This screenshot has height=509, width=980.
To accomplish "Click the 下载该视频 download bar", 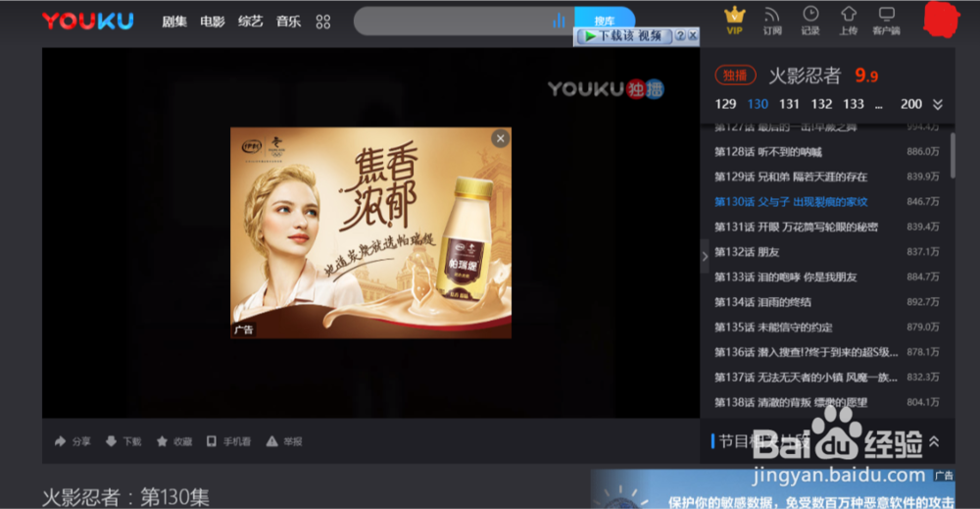I will pos(623,35).
